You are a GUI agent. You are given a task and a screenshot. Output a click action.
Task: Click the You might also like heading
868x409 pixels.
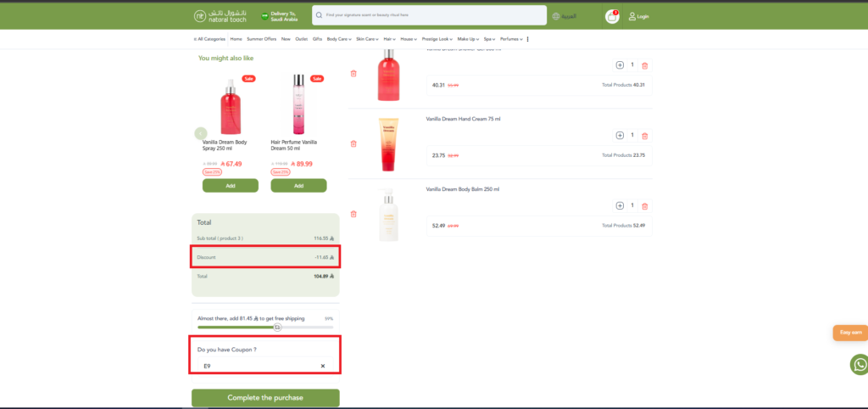coord(225,59)
